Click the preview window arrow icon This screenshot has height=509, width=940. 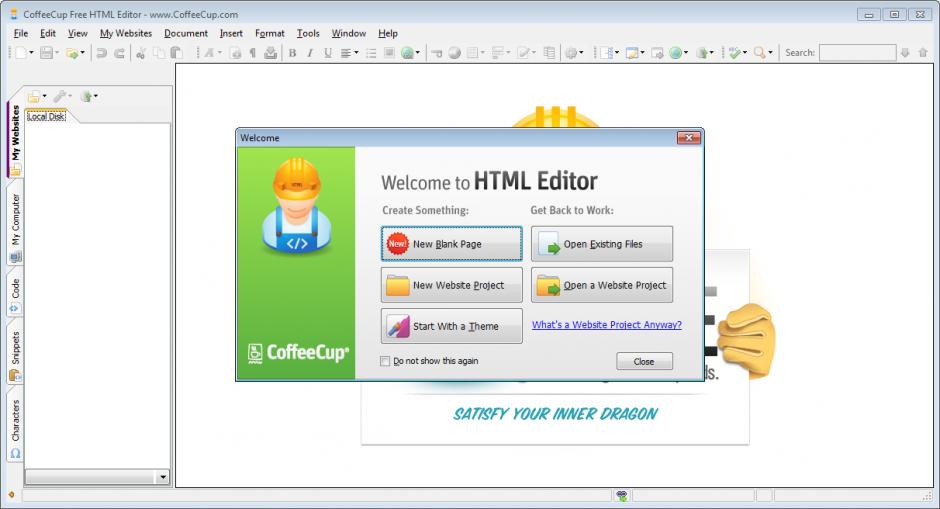(x=657, y=53)
